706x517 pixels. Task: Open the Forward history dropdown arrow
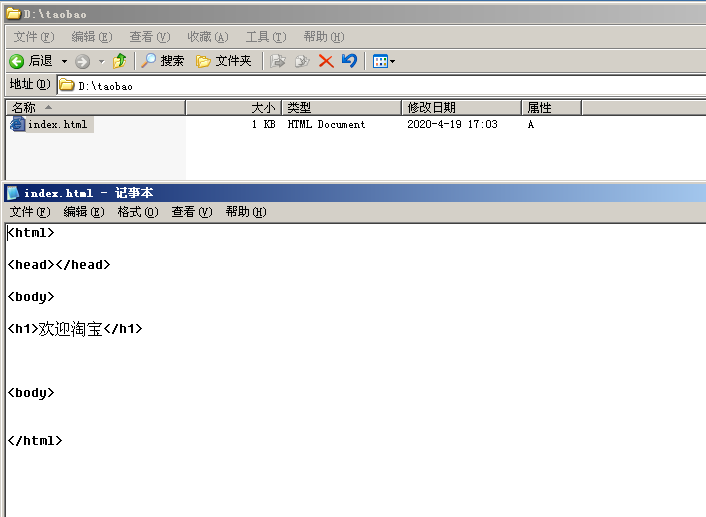pos(102,61)
